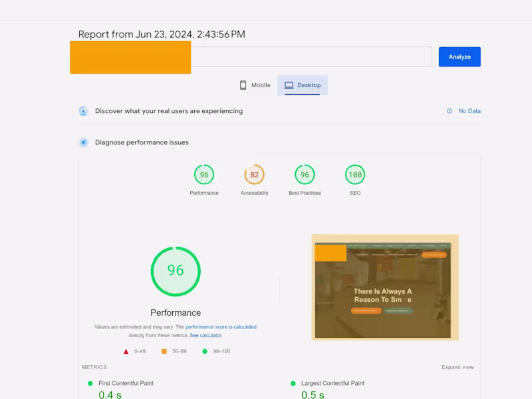Click the blue Analyze button
The width and height of the screenshot is (532, 399).
point(460,57)
